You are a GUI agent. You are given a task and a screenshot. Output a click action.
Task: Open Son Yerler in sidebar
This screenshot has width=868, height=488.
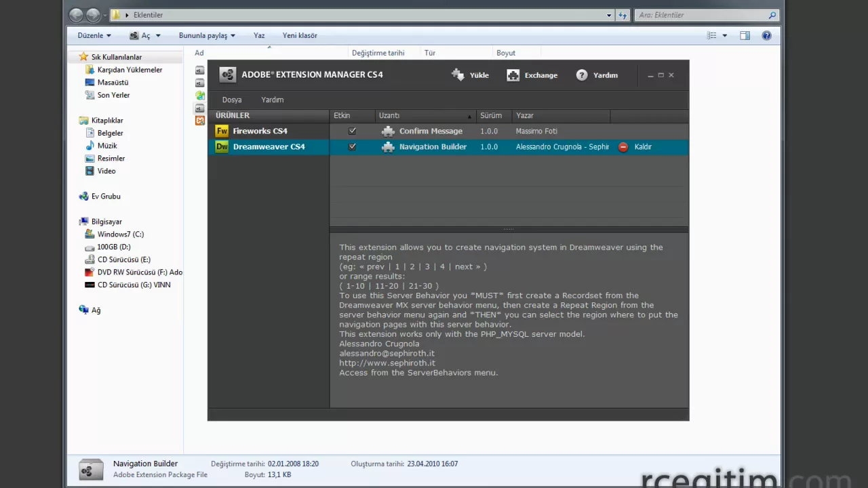113,95
